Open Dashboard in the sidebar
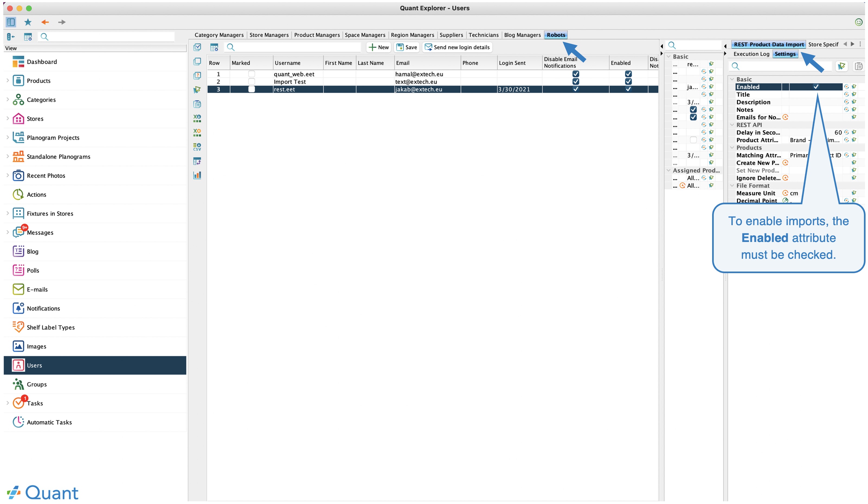 95,62
